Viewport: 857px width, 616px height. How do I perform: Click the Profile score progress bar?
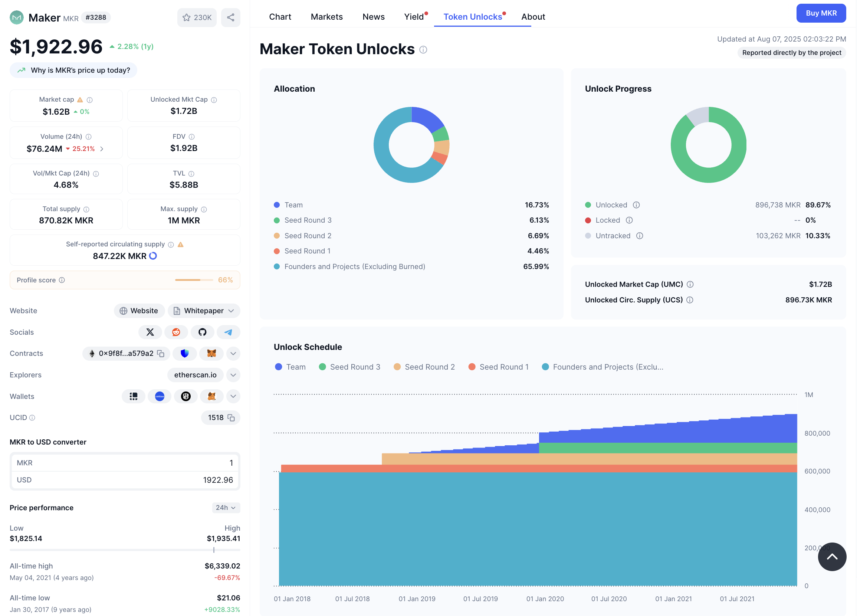click(x=194, y=280)
